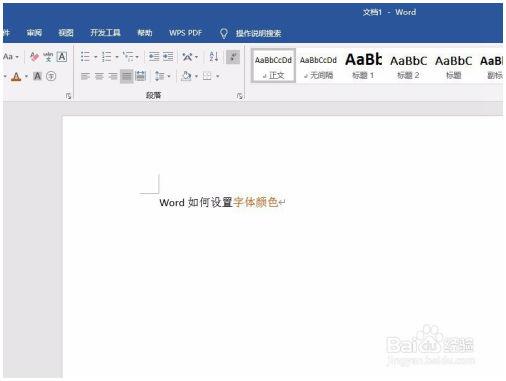The image size is (506, 381).
Task: Click the numbered list icon
Action: [107, 57]
